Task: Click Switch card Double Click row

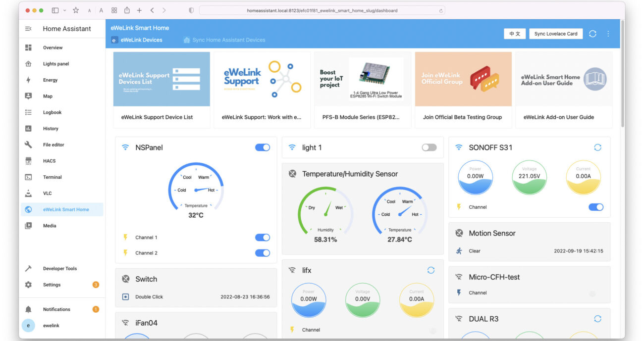Action: pyautogui.click(x=196, y=297)
